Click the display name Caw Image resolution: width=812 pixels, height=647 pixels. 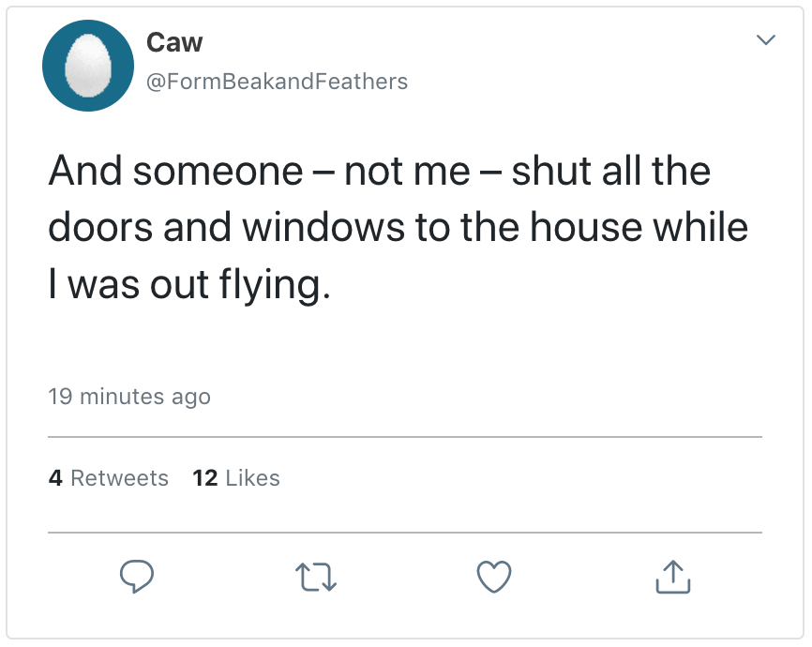(174, 42)
